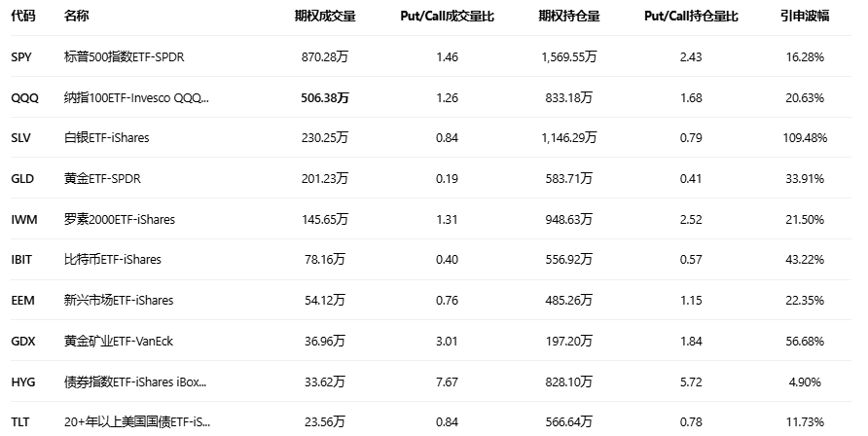This screenshot has height=436, width=868.
Task: Open SPY ticker link
Action: tap(21, 57)
